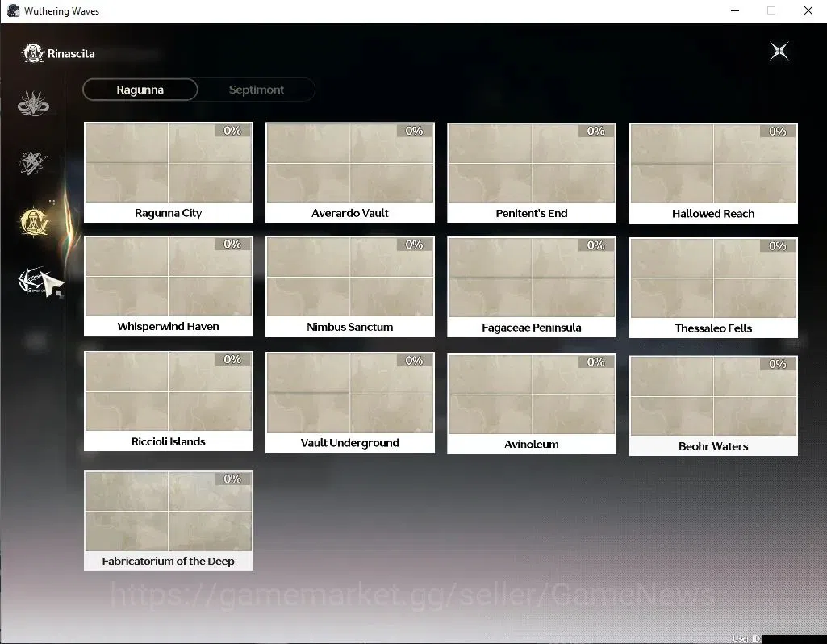Open the Penitent's End map card
The height and width of the screenshot is (644, 827).
(x=532, y=173)
